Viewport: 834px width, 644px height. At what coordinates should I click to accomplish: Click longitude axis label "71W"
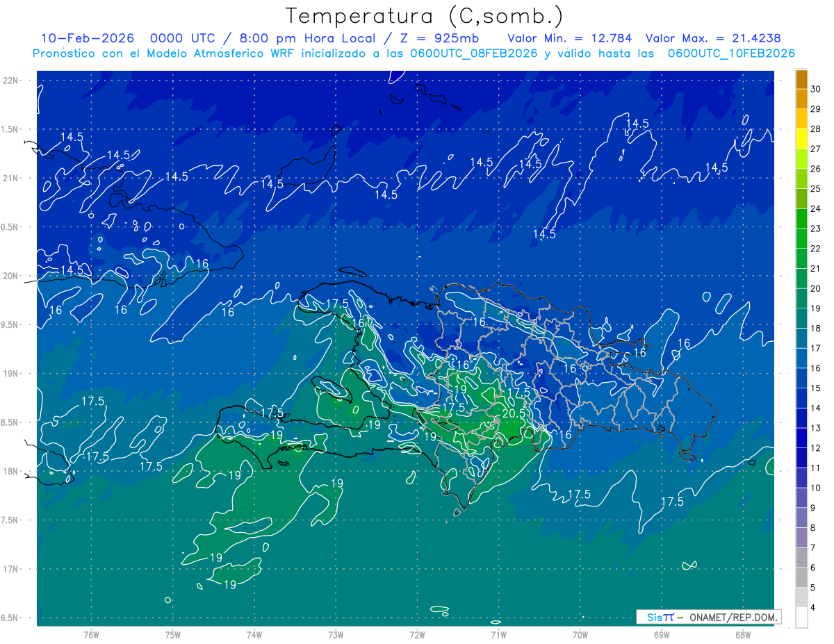tap(498, 635)
